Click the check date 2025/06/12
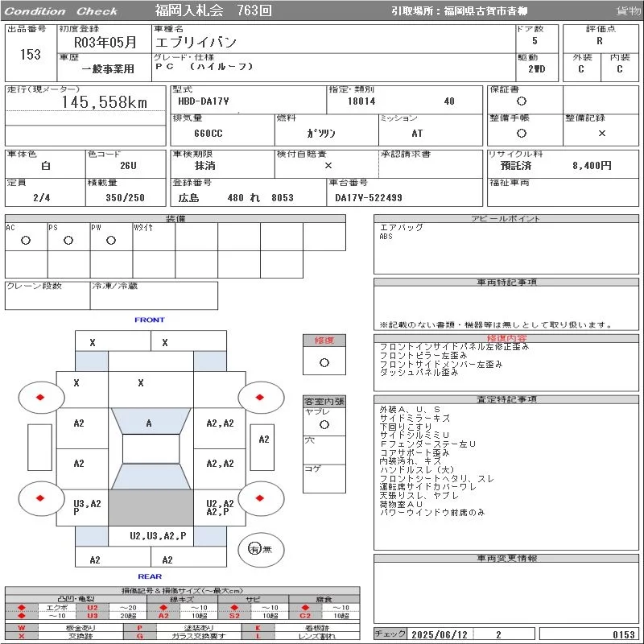The width and height of the screenshot is (644, 644). click(440, 634)
